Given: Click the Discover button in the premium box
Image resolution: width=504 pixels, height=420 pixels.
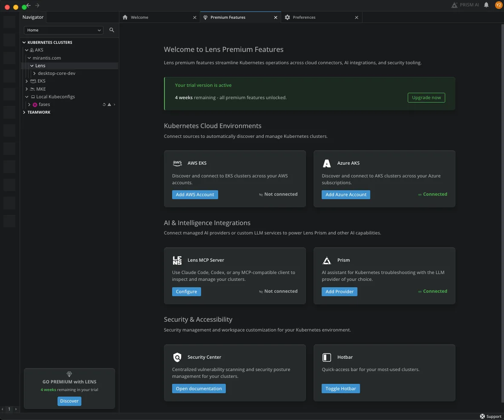Looking at the screenshot, I should (69, 401).
